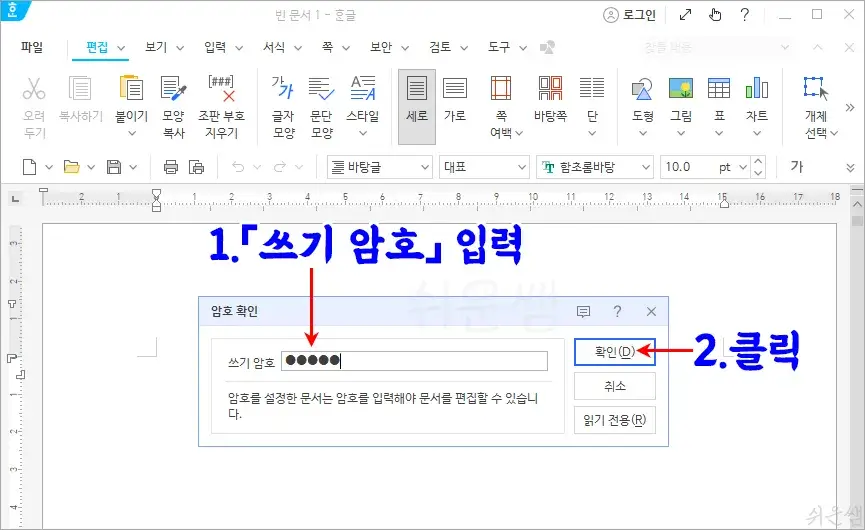Open Character Shape (글자 모양)

(x=284, y=106)
